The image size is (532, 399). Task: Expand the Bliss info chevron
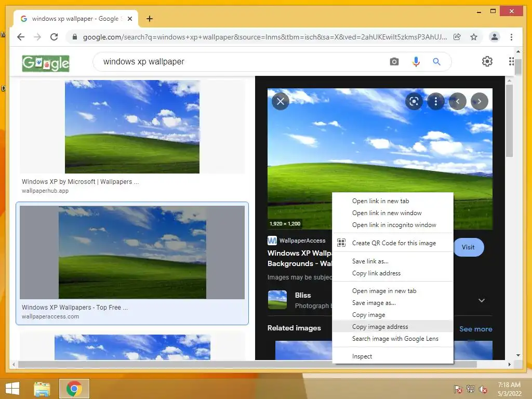point(482,300)
